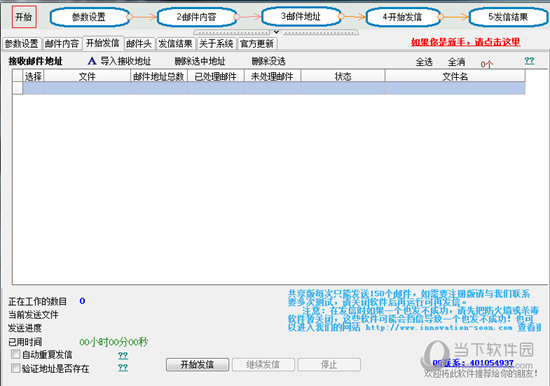The height and width of the screenshot is (386, 550).
Task: Click the 00小时00分00秒 elapsed time value
Action: [114, 342]
